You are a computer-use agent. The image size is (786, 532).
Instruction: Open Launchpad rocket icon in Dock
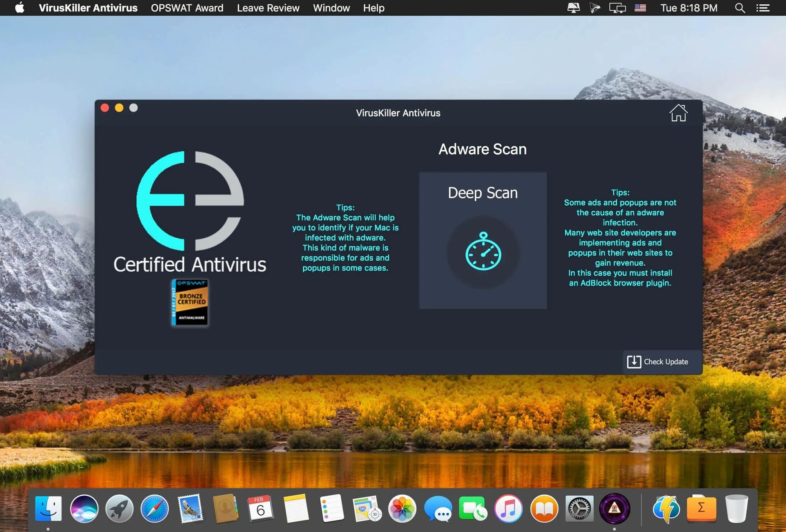pyautogui.click(x=119, y=508)
